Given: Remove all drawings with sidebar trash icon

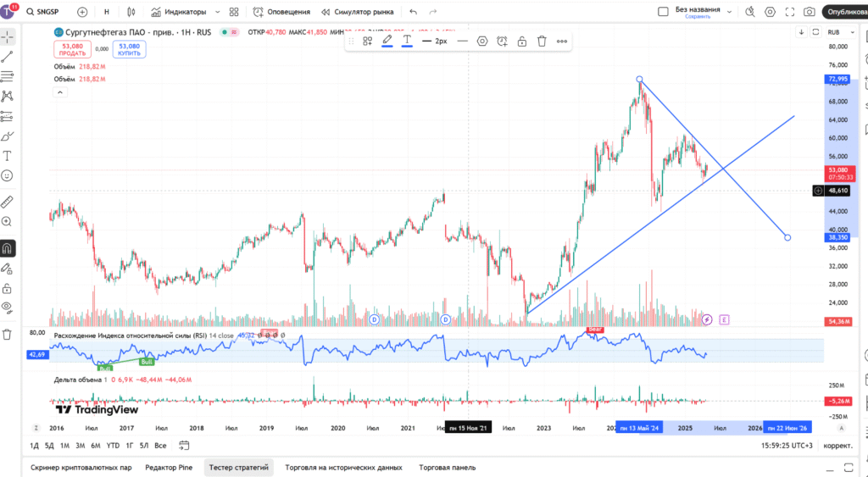Looking at the screenshot, I should click(7, 334).
